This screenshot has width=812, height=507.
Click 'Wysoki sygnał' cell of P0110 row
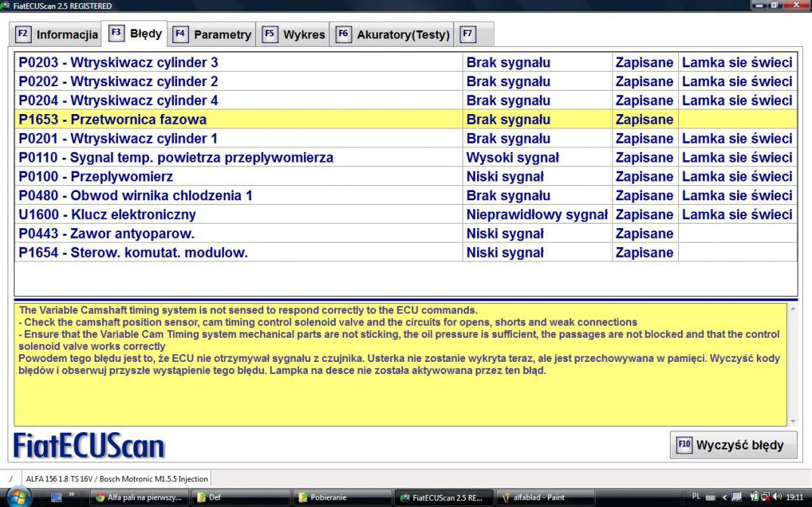(x=538, y=158)
